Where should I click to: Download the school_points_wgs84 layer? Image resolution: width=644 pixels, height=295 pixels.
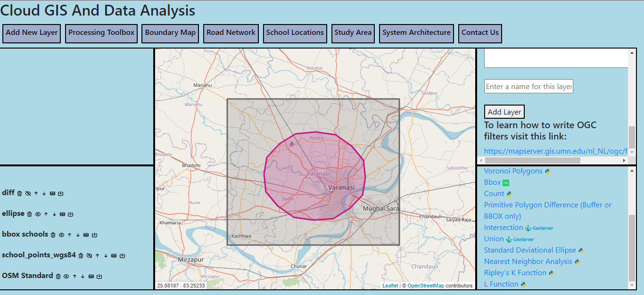[x=122, y=255]
